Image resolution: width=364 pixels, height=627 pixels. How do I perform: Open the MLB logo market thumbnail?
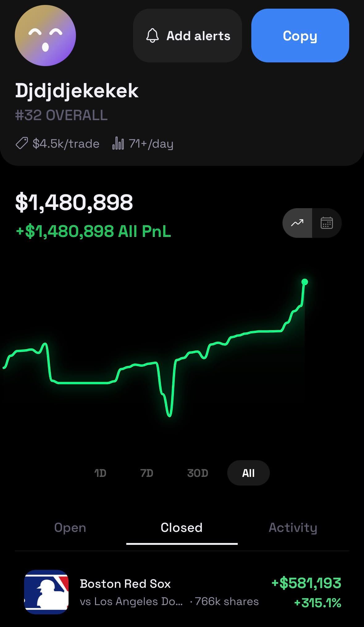click(x=46, y=592)
